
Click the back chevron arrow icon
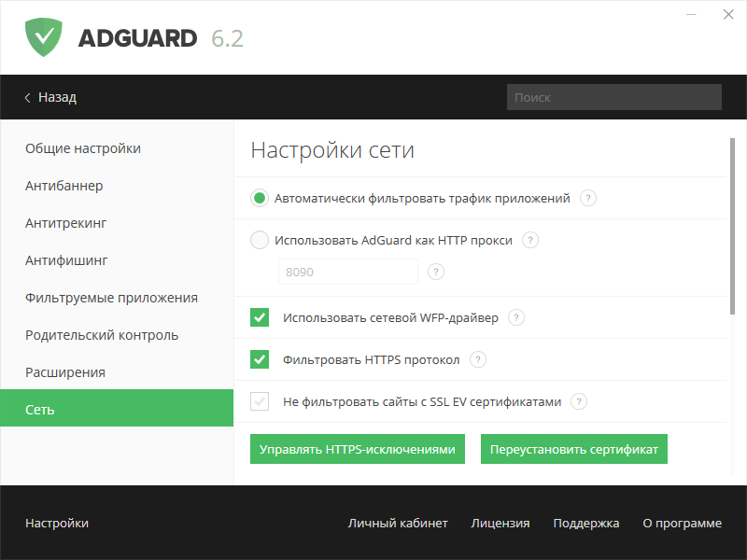pyautogui.click(x=28, y=98)
